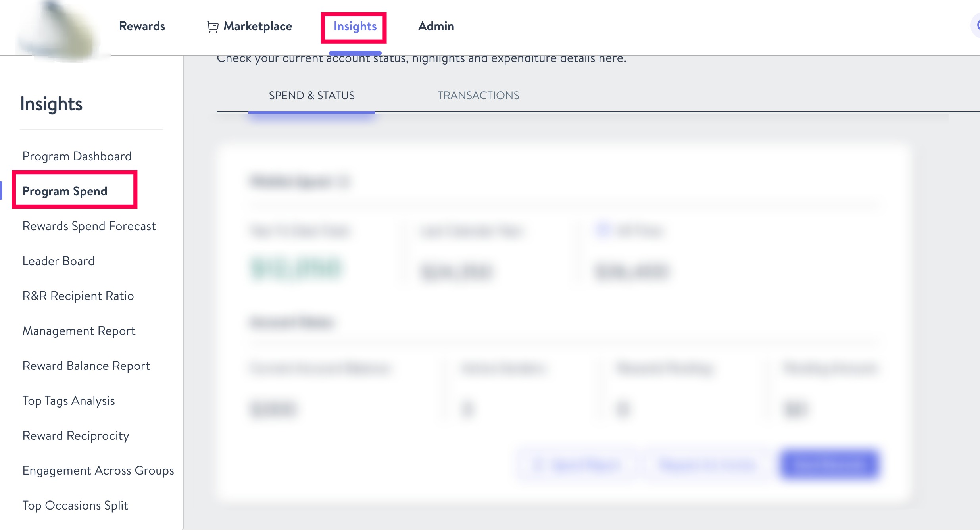Viewport: 980px width, 531px height.
Task: Open Engagement Across Groups report
Action: click(x=98, y=471)
